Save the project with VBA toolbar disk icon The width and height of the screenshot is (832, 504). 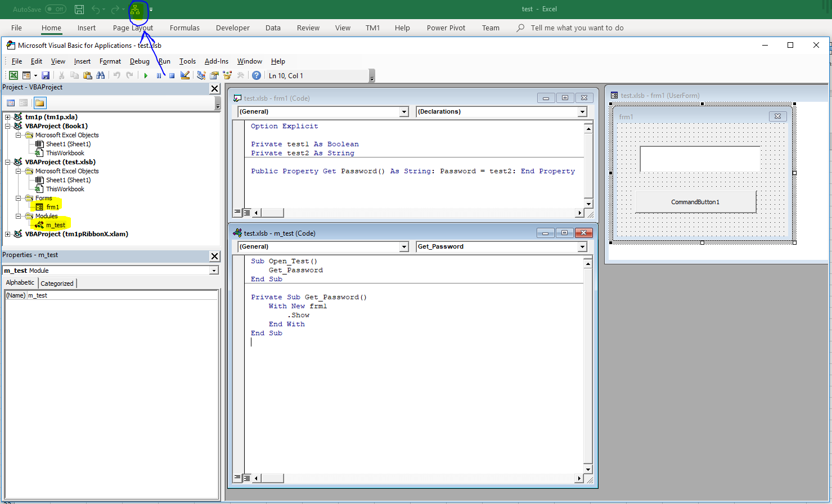[46, 75]
